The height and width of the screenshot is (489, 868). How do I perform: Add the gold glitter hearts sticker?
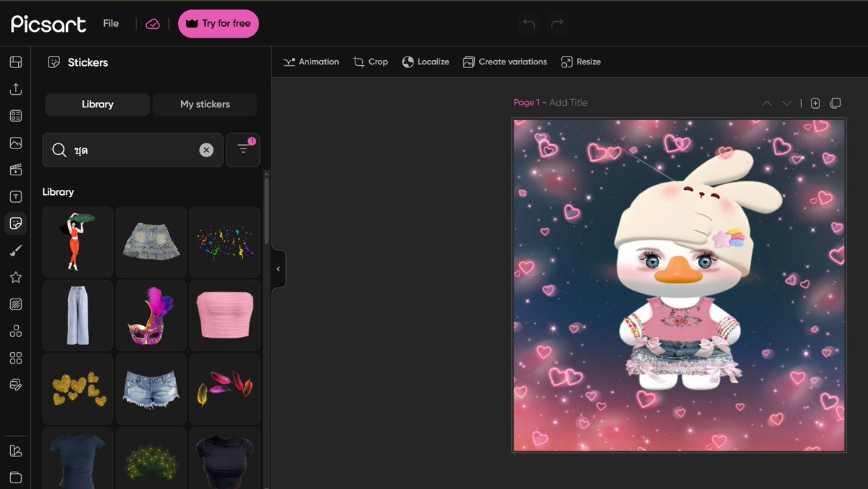click(77, 389)
